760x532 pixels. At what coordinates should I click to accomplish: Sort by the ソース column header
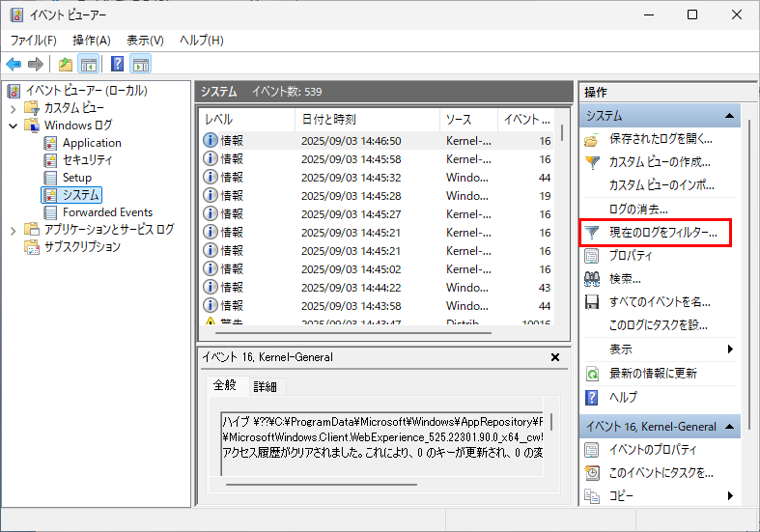coord(468,119)
